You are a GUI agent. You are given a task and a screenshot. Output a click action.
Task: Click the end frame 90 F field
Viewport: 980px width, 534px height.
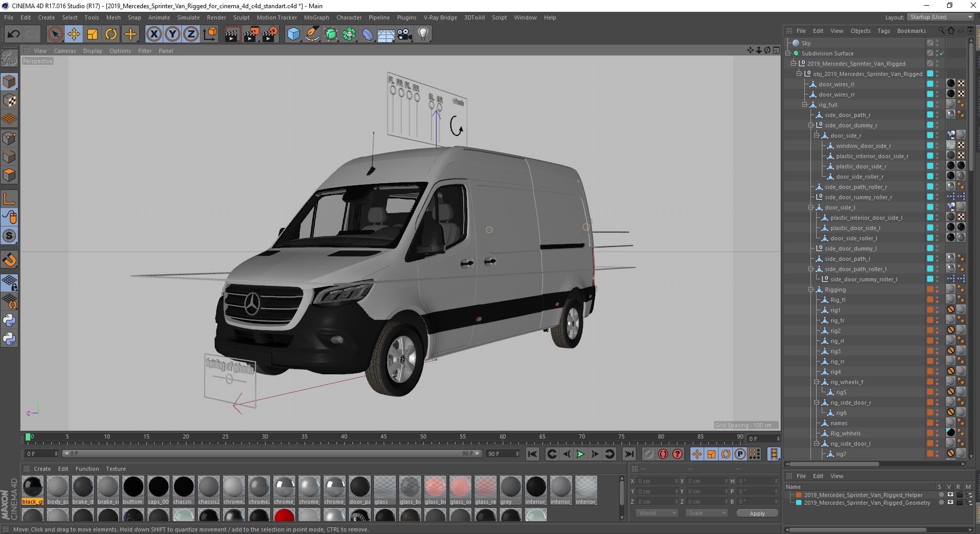tap(503, 454)
